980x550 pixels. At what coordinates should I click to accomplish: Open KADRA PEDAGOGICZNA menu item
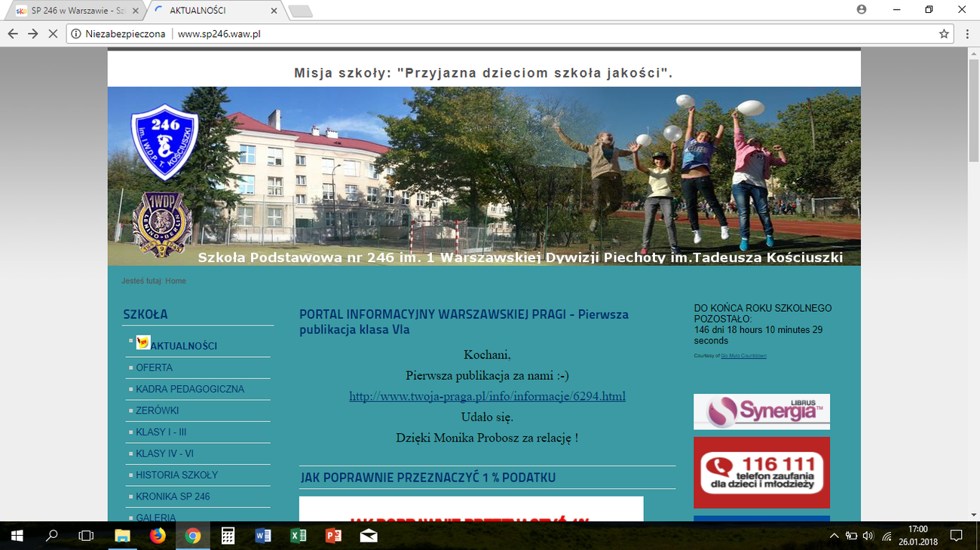click(x=190, y=390)
